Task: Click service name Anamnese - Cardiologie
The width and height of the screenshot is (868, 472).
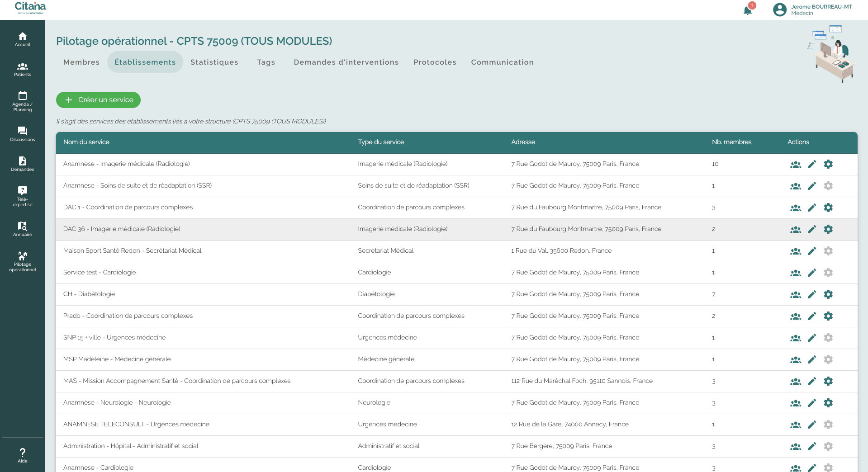Action: pyautogui.click(x=98, y=467)
